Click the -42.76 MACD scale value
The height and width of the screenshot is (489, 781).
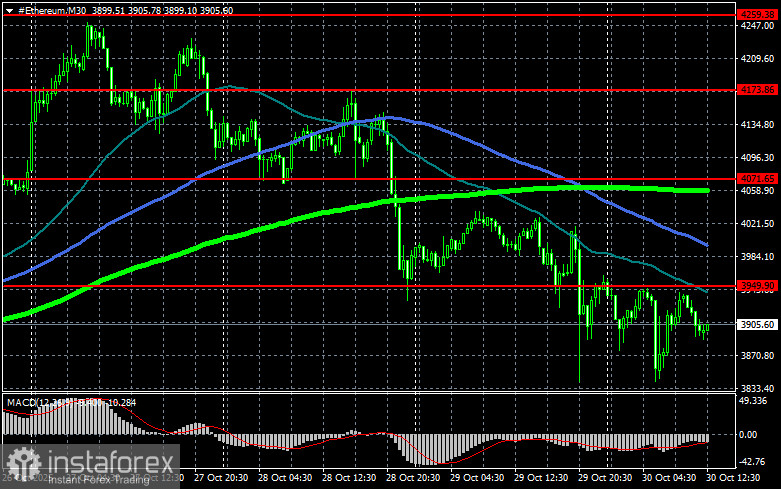[752, 462]
